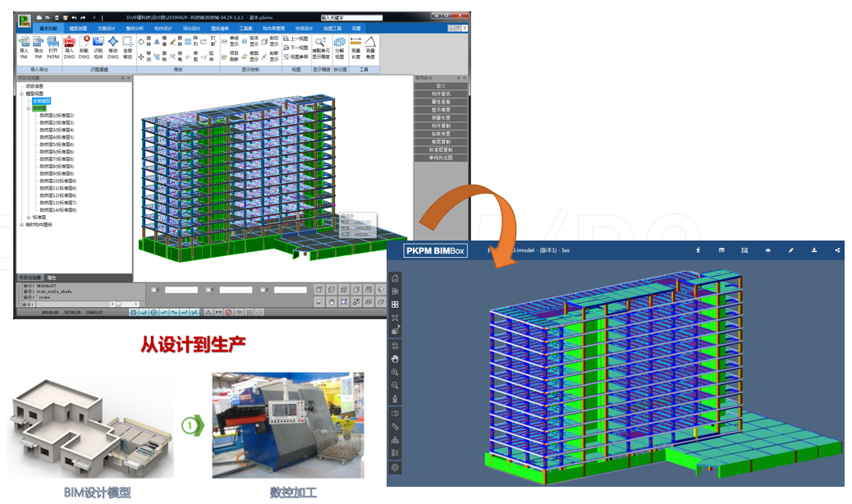This screenshot has width=852, height=504.
Task: Enable the Z coordinate checkbox
Action: (x=263, y=290)
